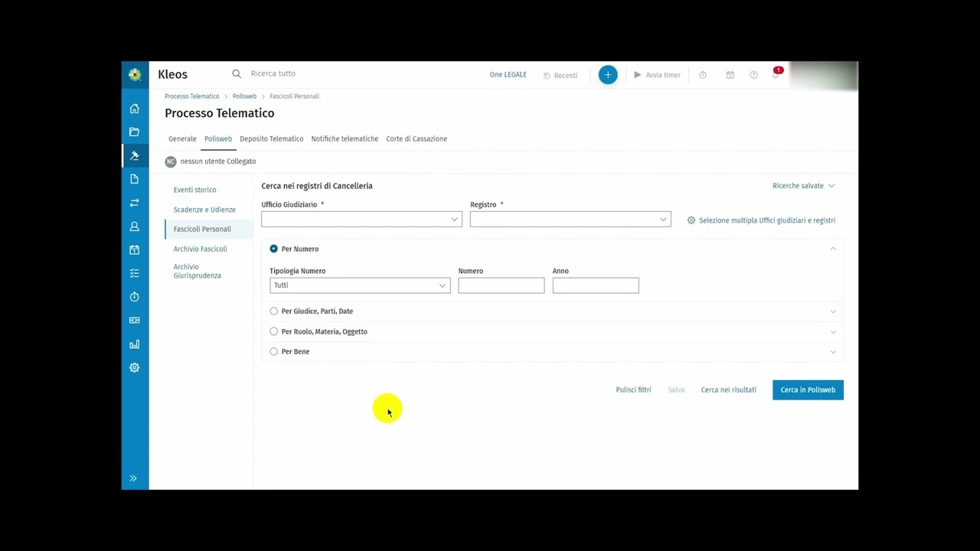The width and height of the screenshot is (980, 551).
Task: Switch to Corte di Cassazione tab
Action: point(416,139)
